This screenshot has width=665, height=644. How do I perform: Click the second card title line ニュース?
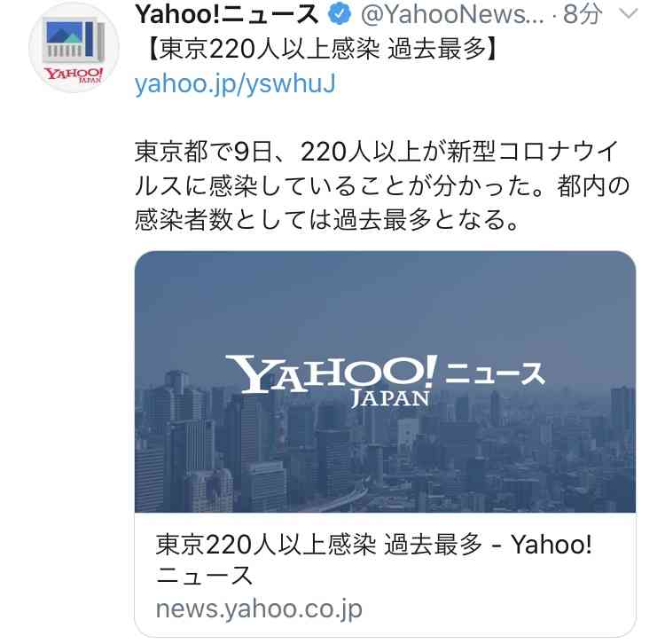pyautogui.click(x=205, y=576)
